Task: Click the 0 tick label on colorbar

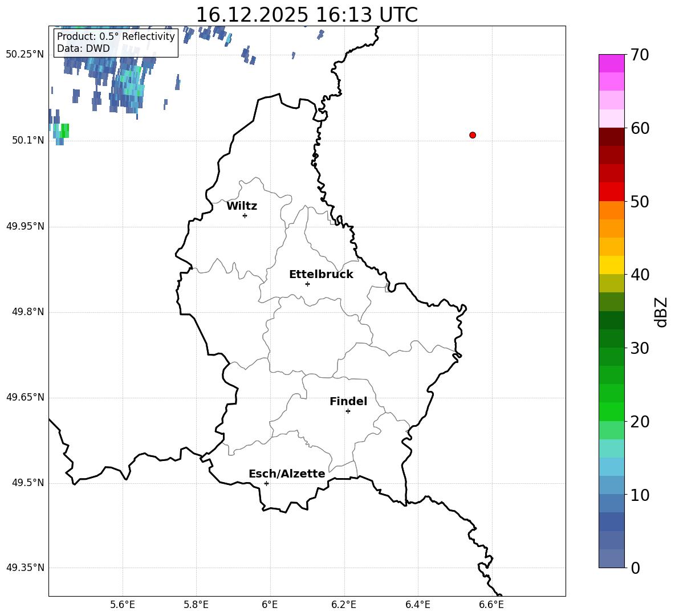Action: click(x=635, y=568)
